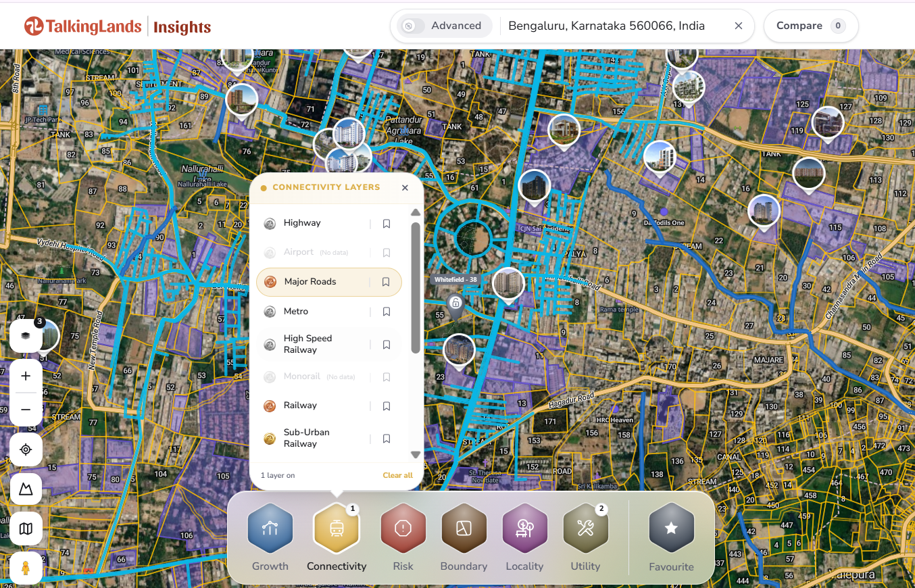Clear the location search with X
The height and width of the screenshot is (588, 915).
tap(739, 26)
